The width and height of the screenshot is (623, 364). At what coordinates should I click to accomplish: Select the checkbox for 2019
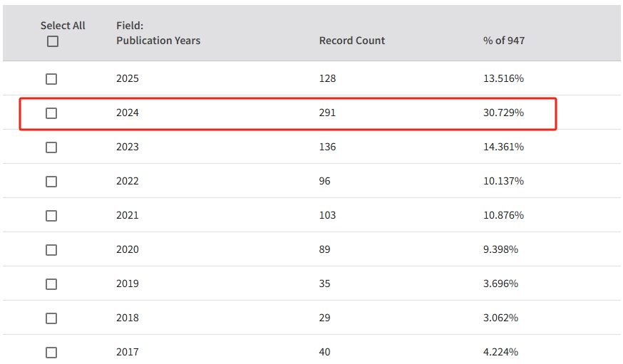[51, 284]
